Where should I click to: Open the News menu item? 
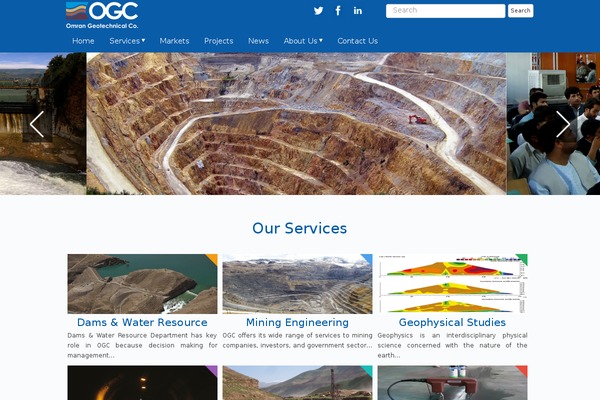pyautogui.click(x=258, y=41)
